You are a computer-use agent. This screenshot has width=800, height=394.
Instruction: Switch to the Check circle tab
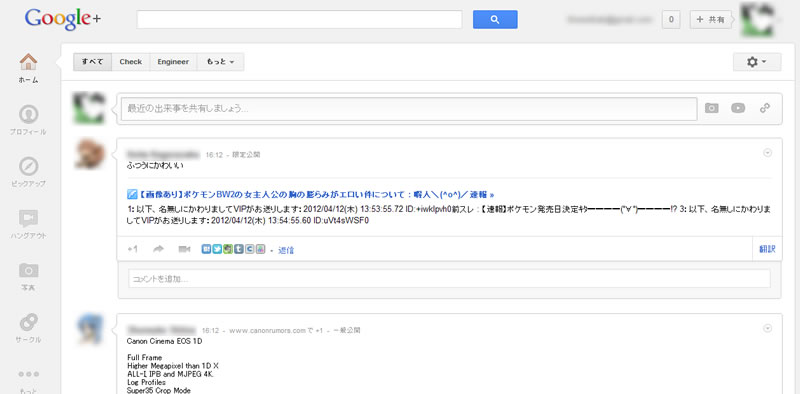[x=131, y=62]
